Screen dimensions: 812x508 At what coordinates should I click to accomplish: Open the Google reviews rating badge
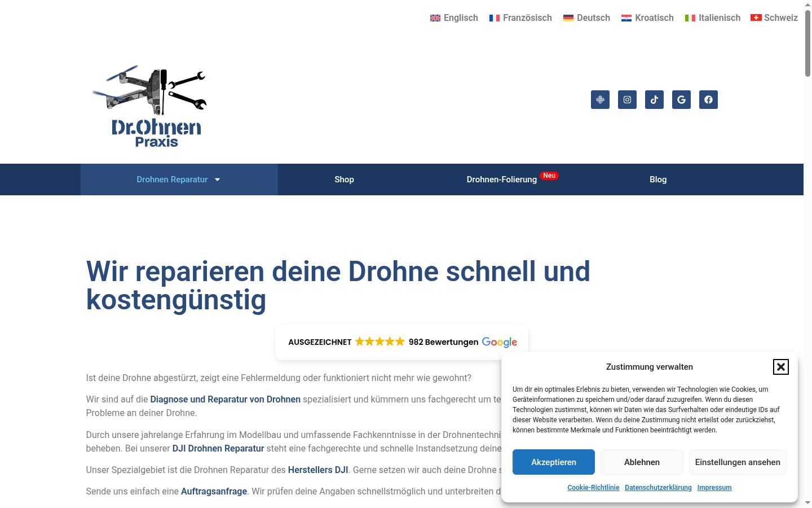click(x=402, y=342)
